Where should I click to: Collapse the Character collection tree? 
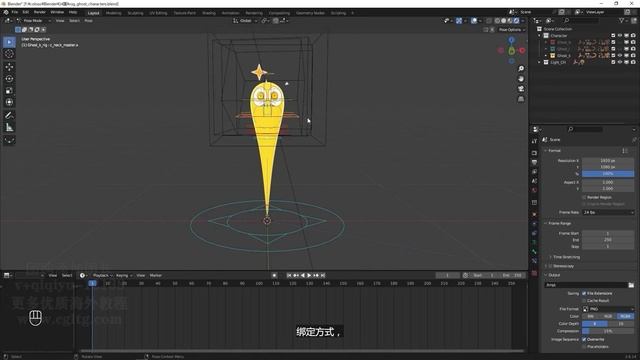[x=540, y=36]
